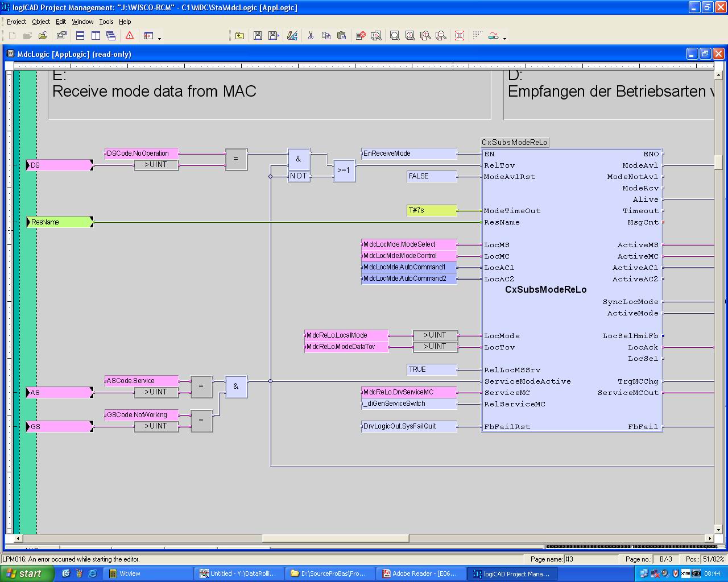This screenshot has height=582, width=728.
Task: Click the scissors cut icon
Action: click(311, 36)
